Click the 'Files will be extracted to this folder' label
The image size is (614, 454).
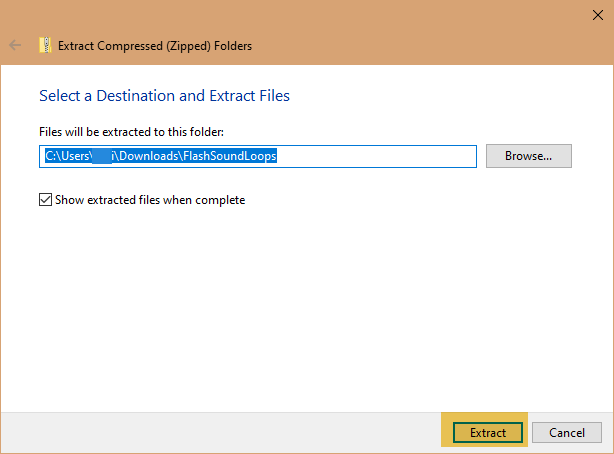coord(132,132)
